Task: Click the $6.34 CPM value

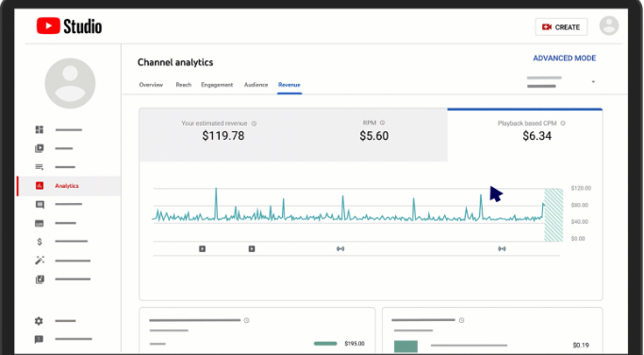Action: [537, 136]
